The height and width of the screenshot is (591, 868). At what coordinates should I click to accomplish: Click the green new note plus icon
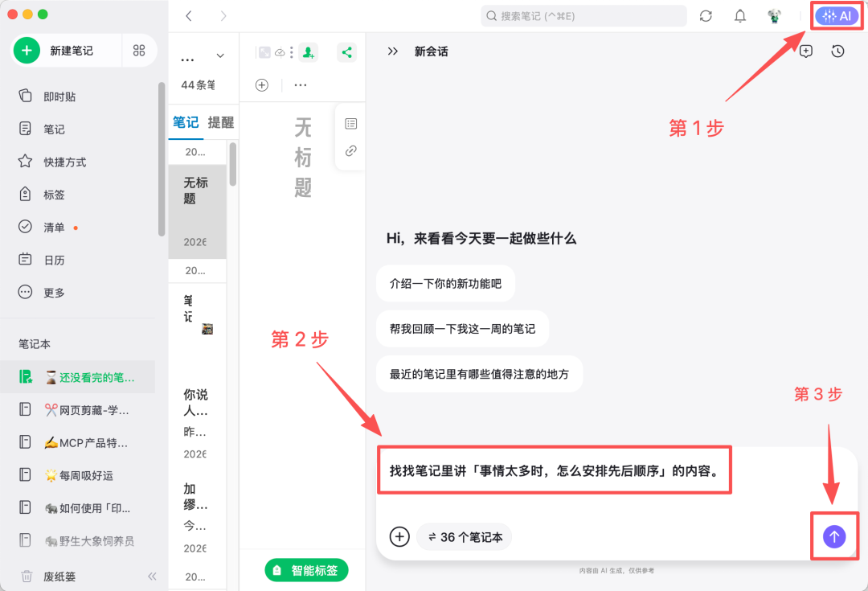(27, 51)
